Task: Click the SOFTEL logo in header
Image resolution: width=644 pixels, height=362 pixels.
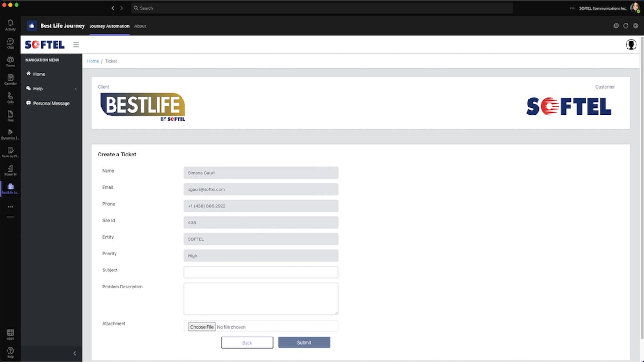Action: pos(45,45)
